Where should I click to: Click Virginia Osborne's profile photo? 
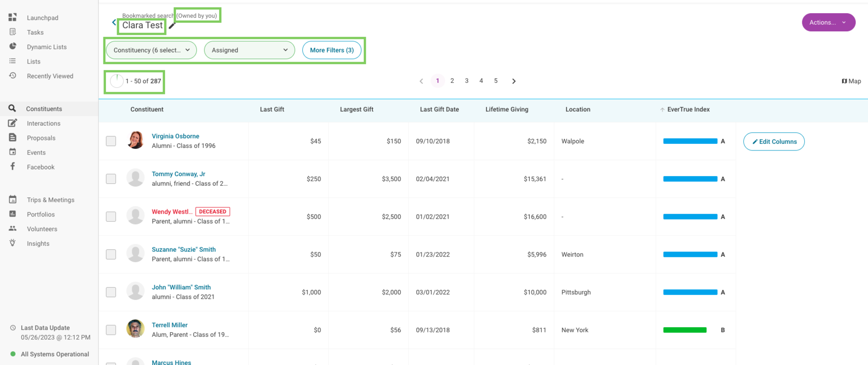point(135,140)
